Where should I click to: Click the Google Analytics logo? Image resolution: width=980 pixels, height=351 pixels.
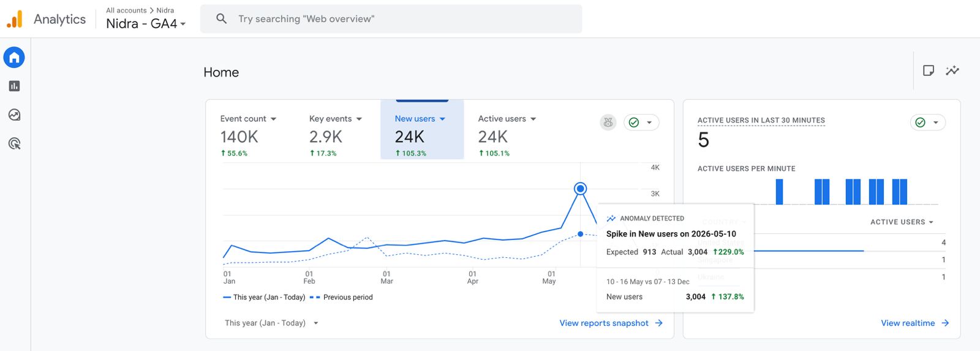coord(15,19)
